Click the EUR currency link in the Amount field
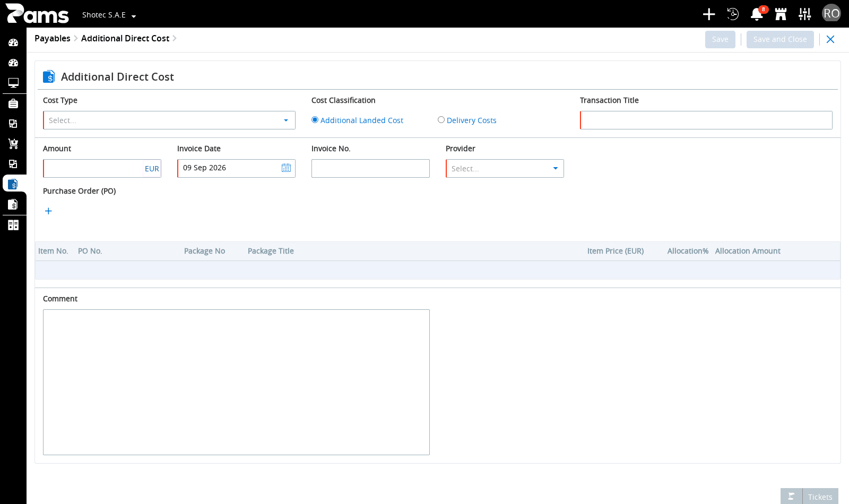 click(152, 169)
